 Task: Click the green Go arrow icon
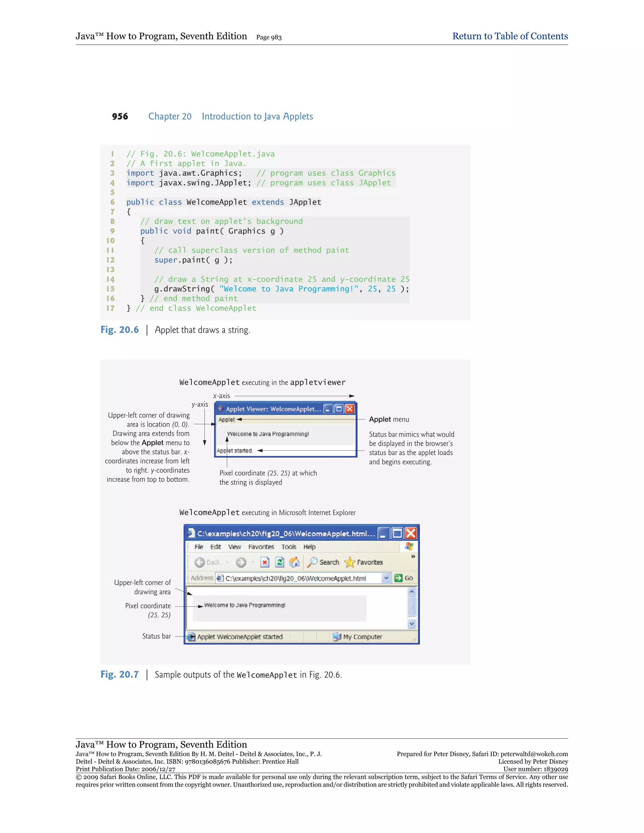pyautogui.click(x=398, y=578)
